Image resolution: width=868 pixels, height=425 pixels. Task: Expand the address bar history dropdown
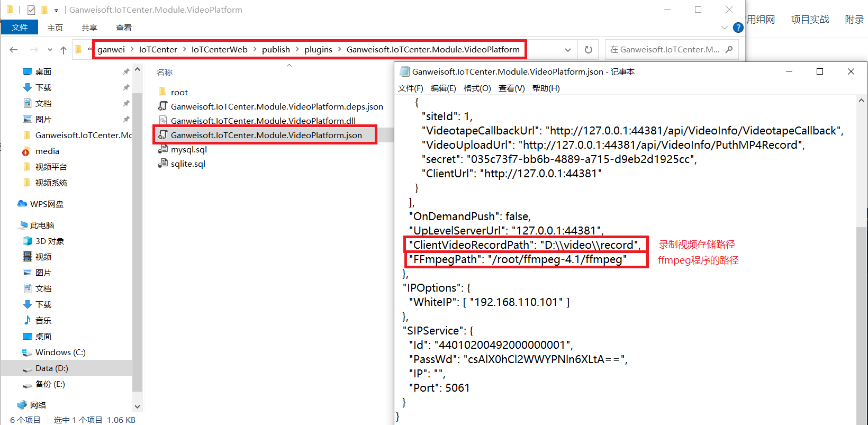[567, 50]
